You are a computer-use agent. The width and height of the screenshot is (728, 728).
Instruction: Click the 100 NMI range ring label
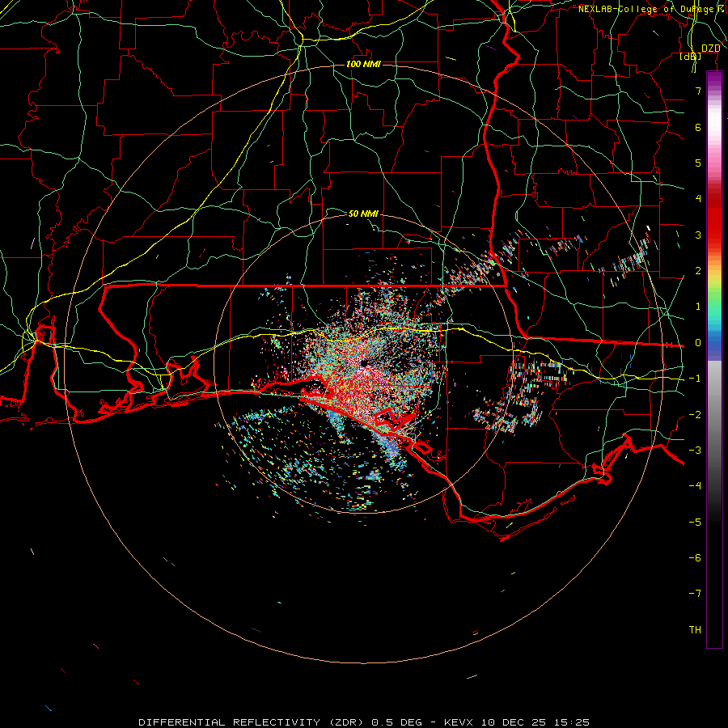click(x=363, y=64)
